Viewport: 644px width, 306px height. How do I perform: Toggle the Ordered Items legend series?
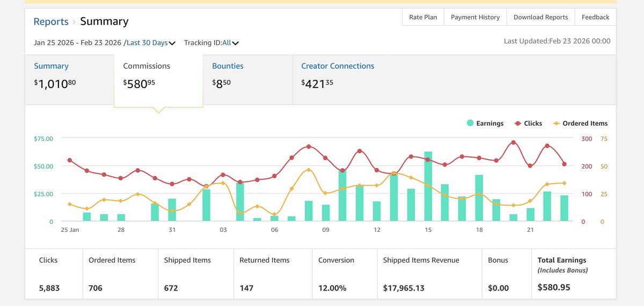[x=580, y=123]
